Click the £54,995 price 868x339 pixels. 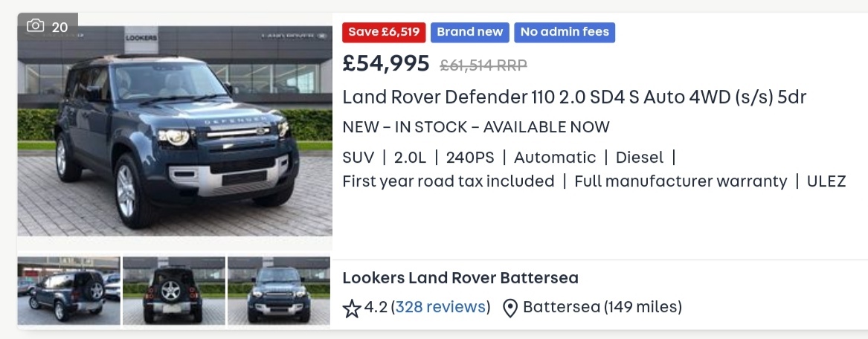386,64
